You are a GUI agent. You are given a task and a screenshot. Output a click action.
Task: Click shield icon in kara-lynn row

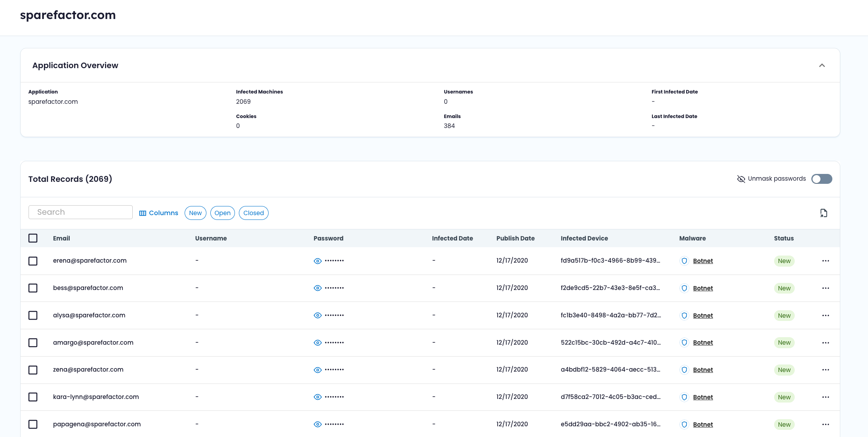[x=684, y=397]
